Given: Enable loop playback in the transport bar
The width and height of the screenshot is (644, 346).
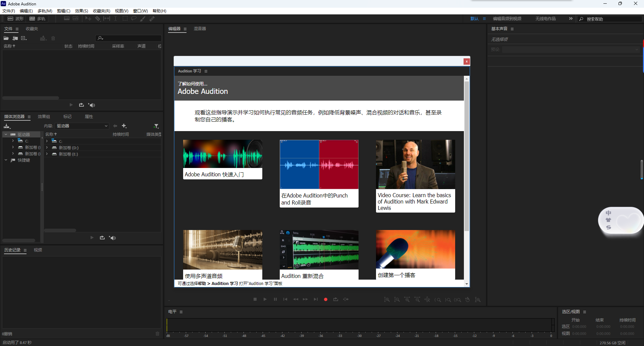Looking at the screenshot, I should [336, 299].
